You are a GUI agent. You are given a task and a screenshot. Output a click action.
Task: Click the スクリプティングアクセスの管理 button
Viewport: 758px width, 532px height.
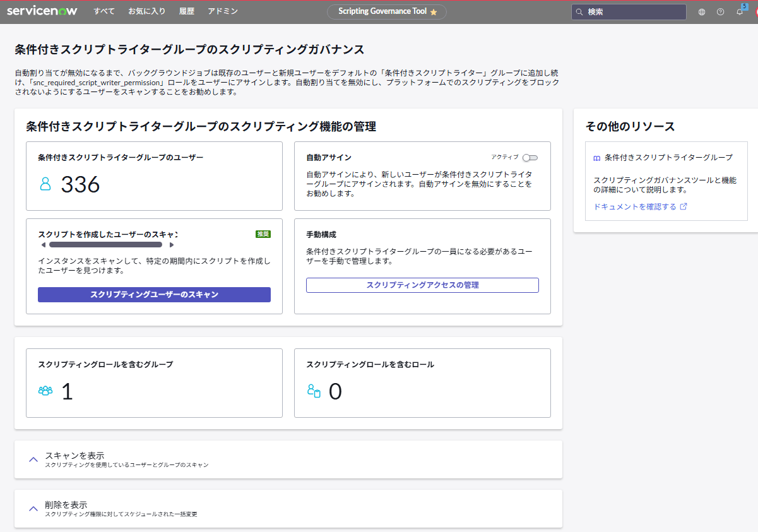[x=422, y=285]
